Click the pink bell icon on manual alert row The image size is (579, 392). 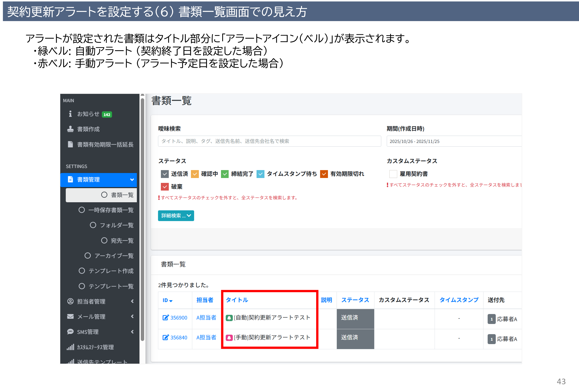pos(229,338)
